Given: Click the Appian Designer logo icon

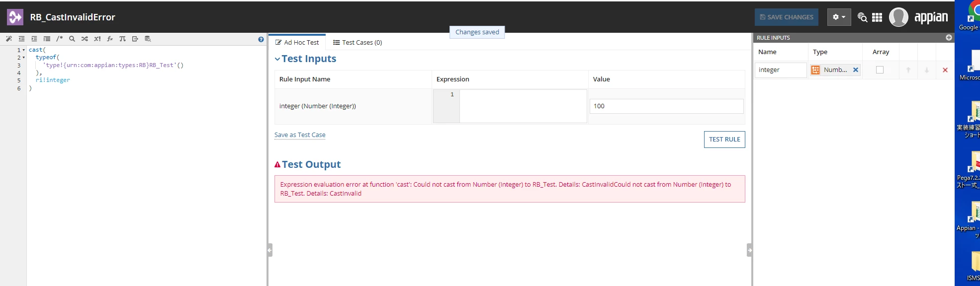Looking at the screenshot, I should point(15,17).
